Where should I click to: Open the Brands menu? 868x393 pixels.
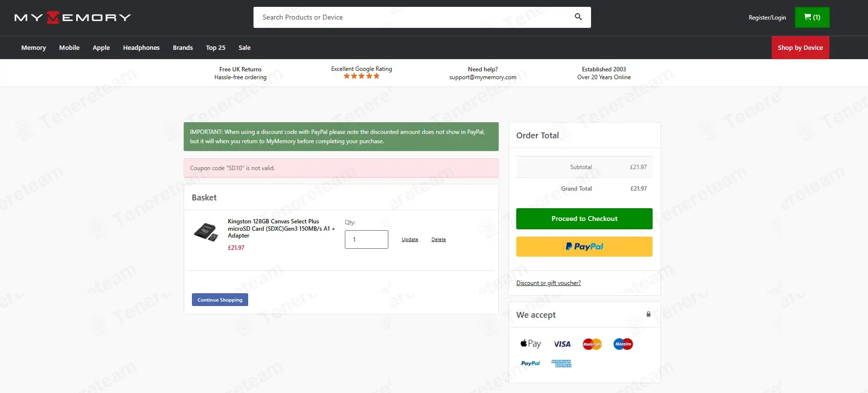[183, 47]
